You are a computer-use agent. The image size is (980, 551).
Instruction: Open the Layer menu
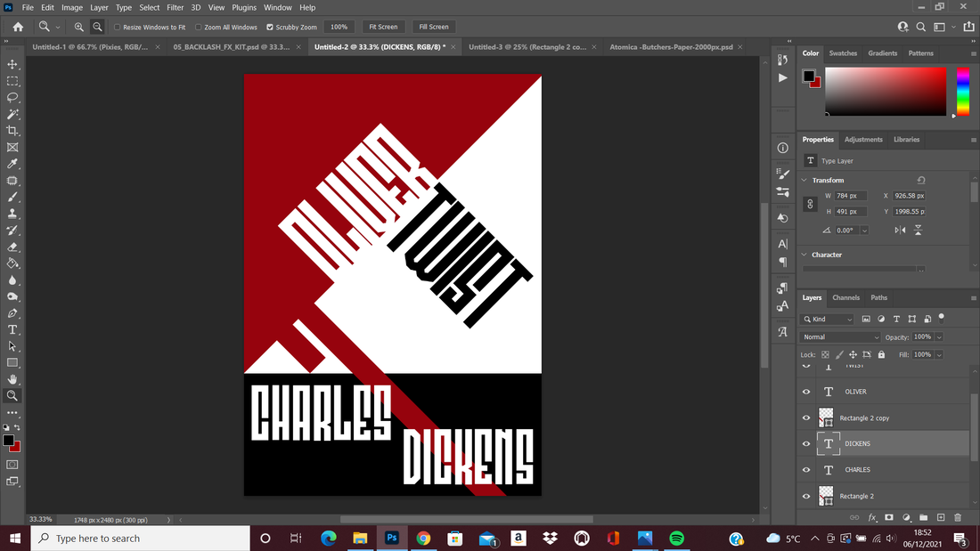[x=99, y=7]
